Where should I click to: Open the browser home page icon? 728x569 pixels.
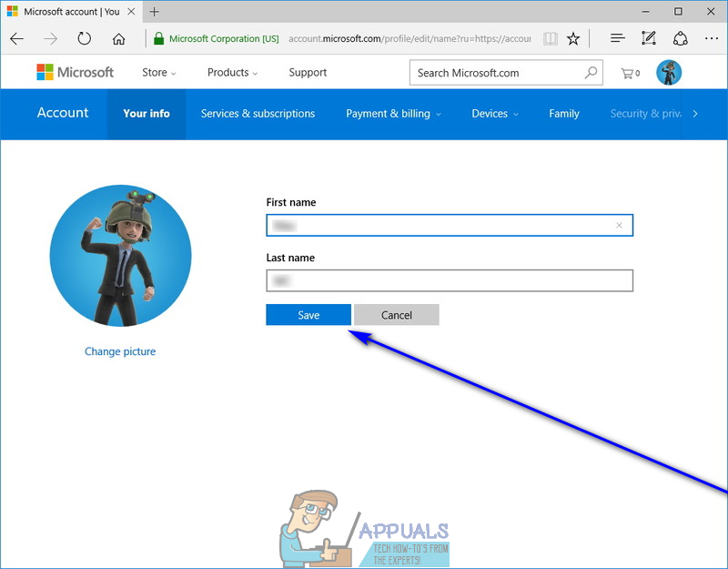(119, 38)
